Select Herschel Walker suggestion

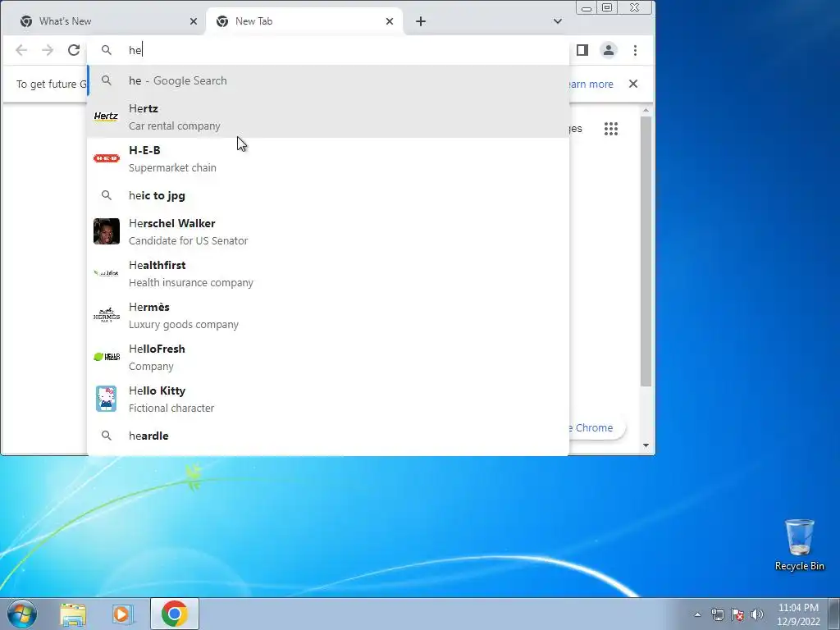click(x=328, y=231)
